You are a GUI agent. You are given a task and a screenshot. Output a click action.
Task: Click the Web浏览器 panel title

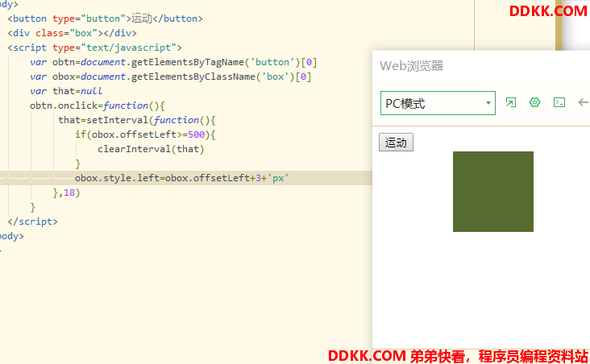click(x=411, y=66)
